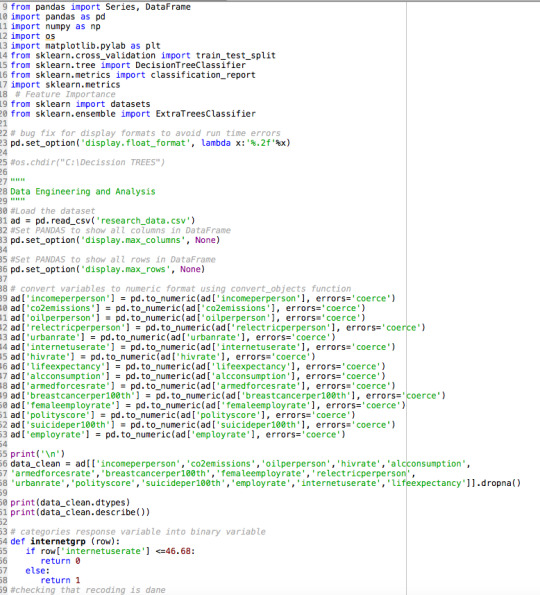Click the ad['breastcancerper100th'] to_numeric line

point(228,396)
